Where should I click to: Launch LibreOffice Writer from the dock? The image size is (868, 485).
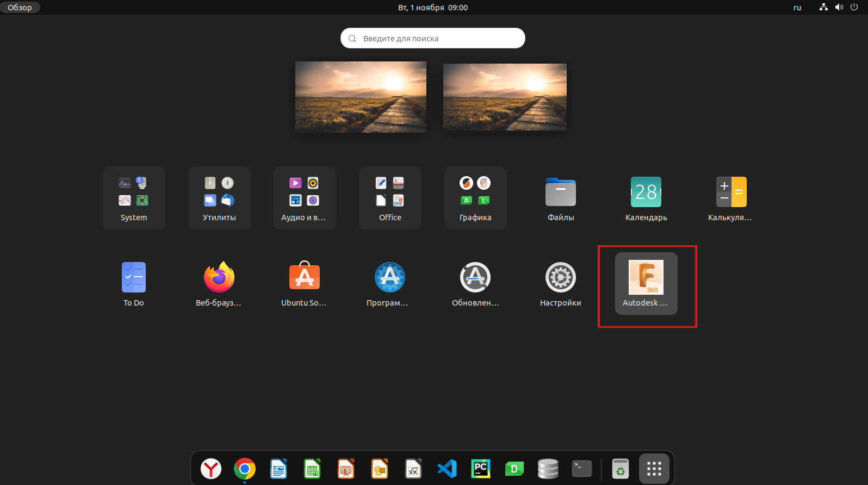(278, 469)
